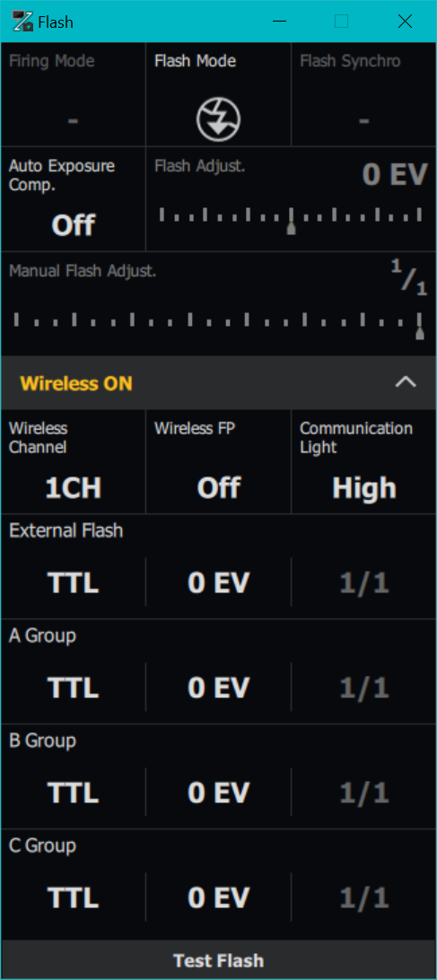Select B Group 0 EV compensation value
437x980 pixels.
pyautogui.click(x=218, y=793)
